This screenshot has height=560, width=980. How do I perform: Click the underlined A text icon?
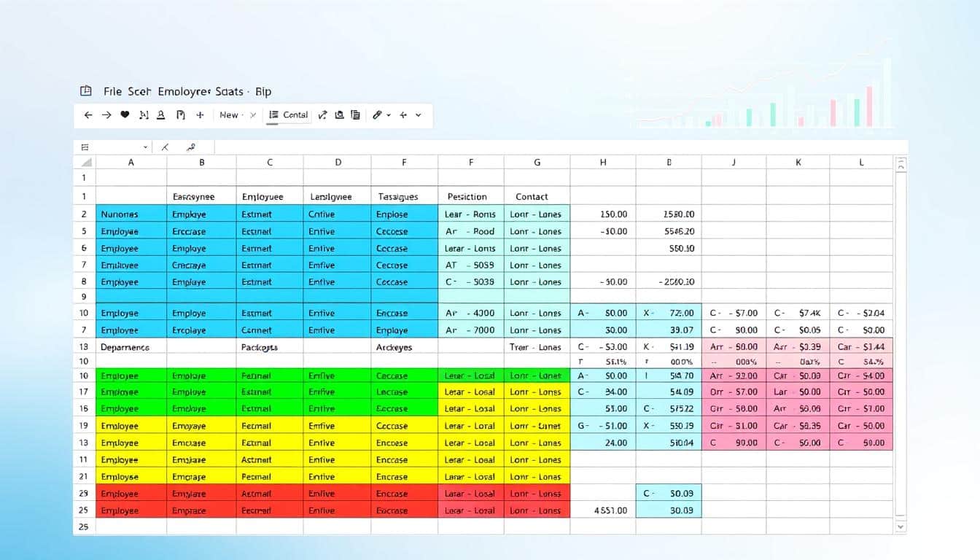[x=160, y=115]
